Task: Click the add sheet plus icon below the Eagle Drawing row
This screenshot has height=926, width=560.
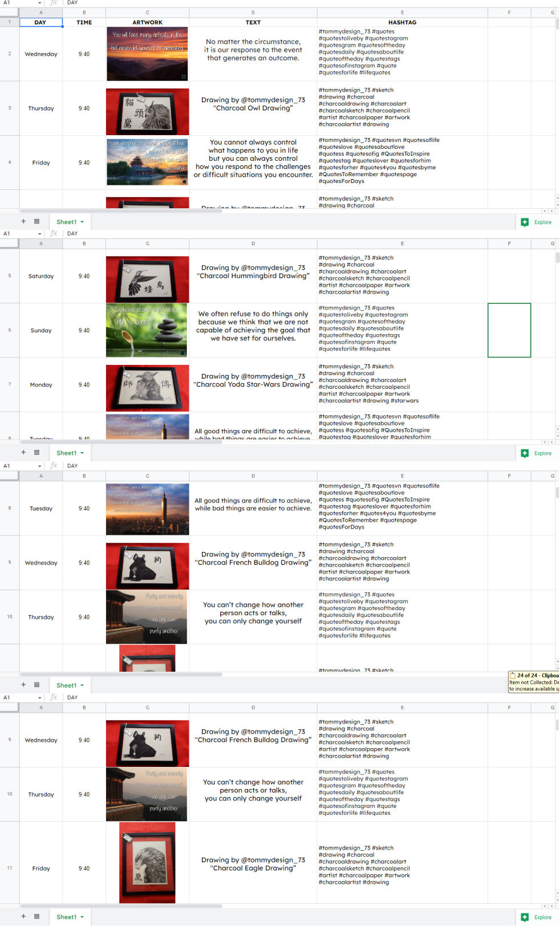Action: pos(23,916)
